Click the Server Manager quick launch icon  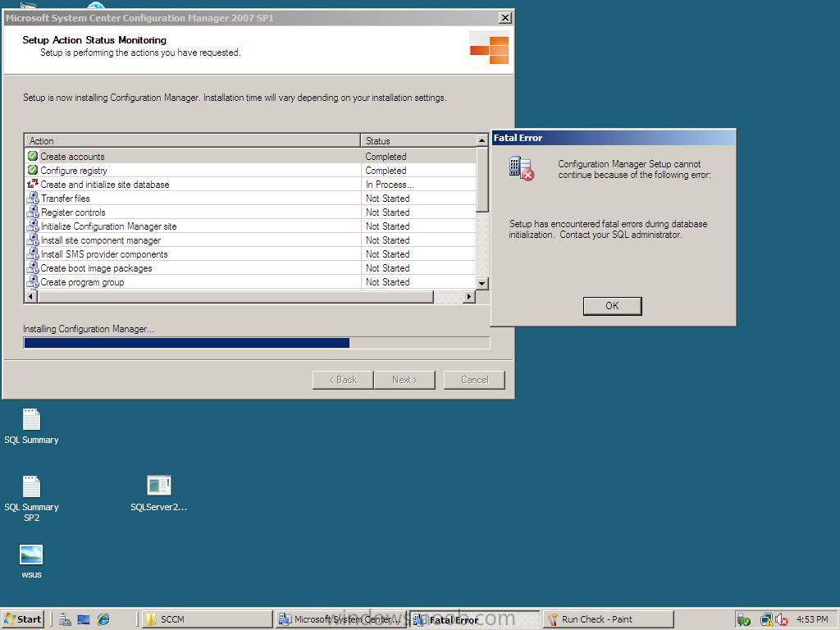[x=65, y=619]
